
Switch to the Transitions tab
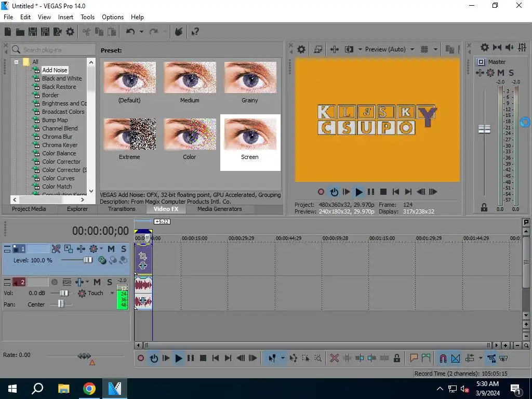tap(122, 209)
